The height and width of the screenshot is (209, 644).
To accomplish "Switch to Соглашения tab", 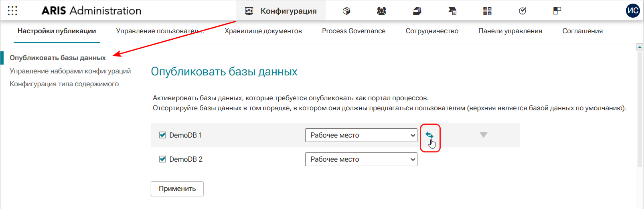I will click(x=583, y=31).
